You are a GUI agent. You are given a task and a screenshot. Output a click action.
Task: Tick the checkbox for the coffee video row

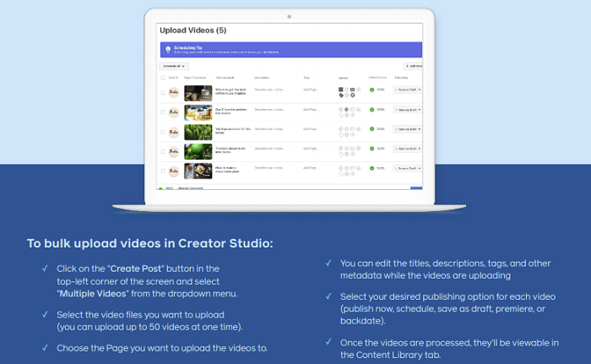coord(163,92)
